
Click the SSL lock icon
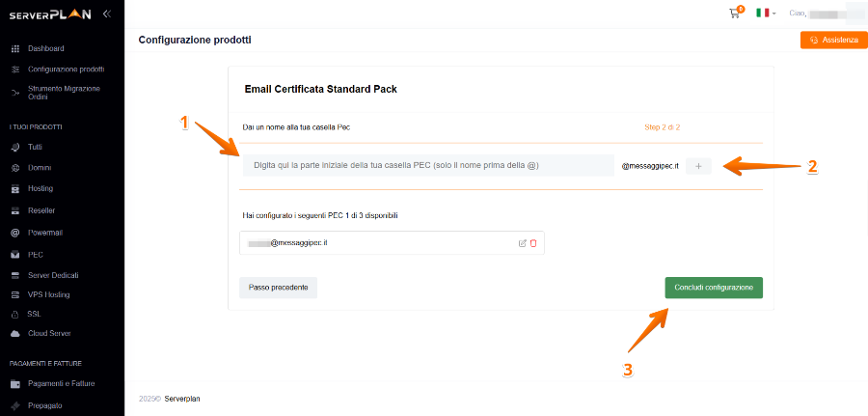(15, 315)
